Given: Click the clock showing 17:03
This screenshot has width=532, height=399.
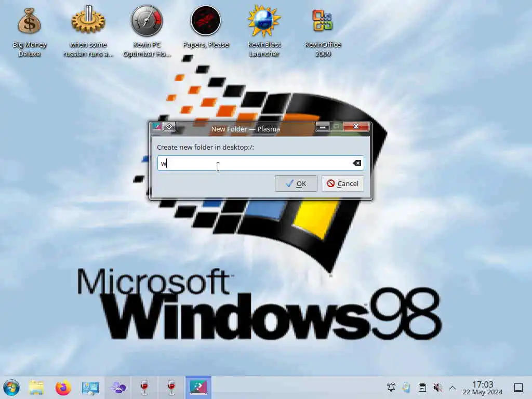Looking at the screenshot, I should [x=483, y=388].
